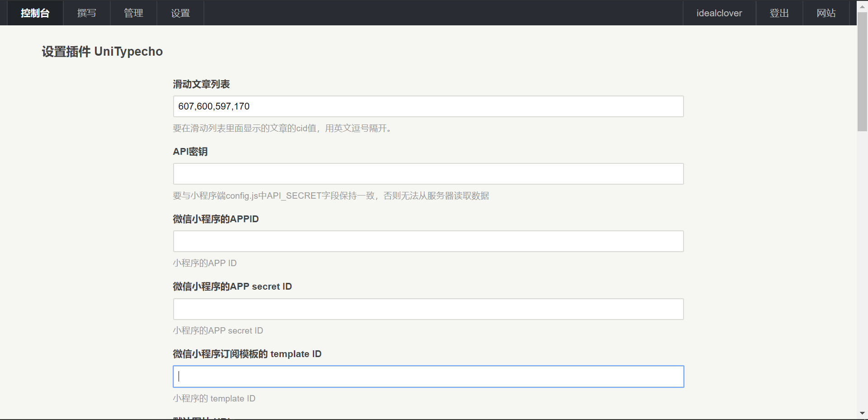
Task: Focus the 滑动文章列表 field containing 607,600,597,170
Action: click(428, 106)
